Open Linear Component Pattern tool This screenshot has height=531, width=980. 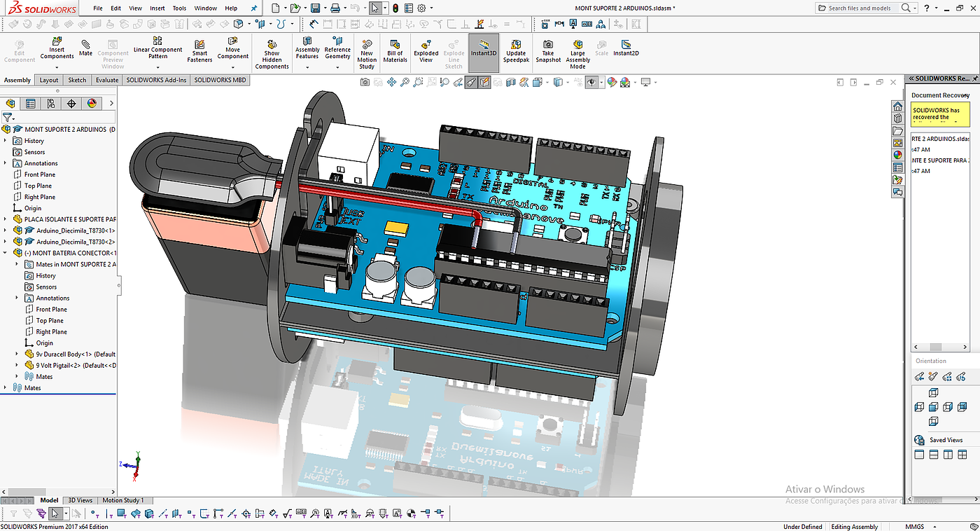click(157, 48)
